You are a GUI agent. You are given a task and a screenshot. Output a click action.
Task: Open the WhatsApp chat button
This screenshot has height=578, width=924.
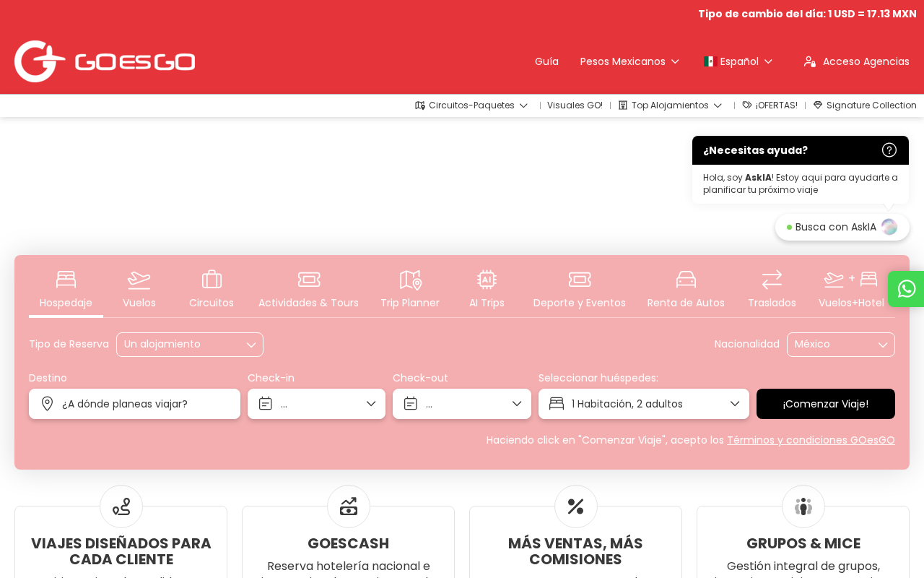(907, 289)
